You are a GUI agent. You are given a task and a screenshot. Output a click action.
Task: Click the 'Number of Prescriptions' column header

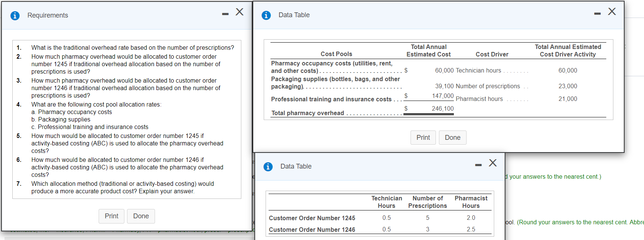pyautogui.click(x=427, y=202)
